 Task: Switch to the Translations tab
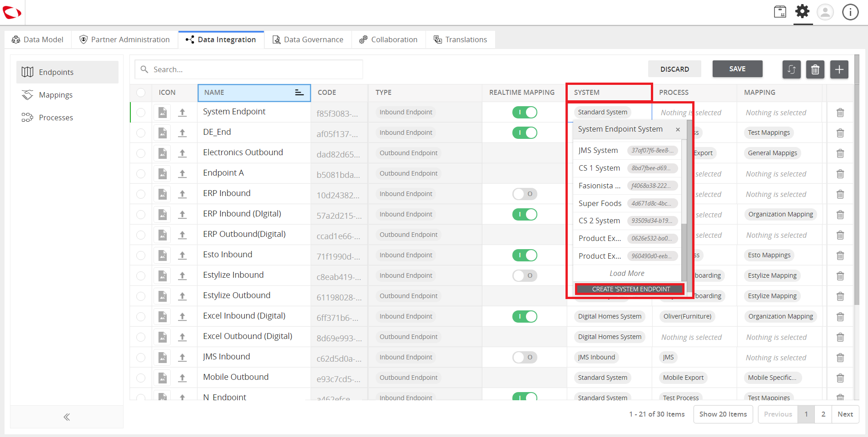(x=460, y=39)
